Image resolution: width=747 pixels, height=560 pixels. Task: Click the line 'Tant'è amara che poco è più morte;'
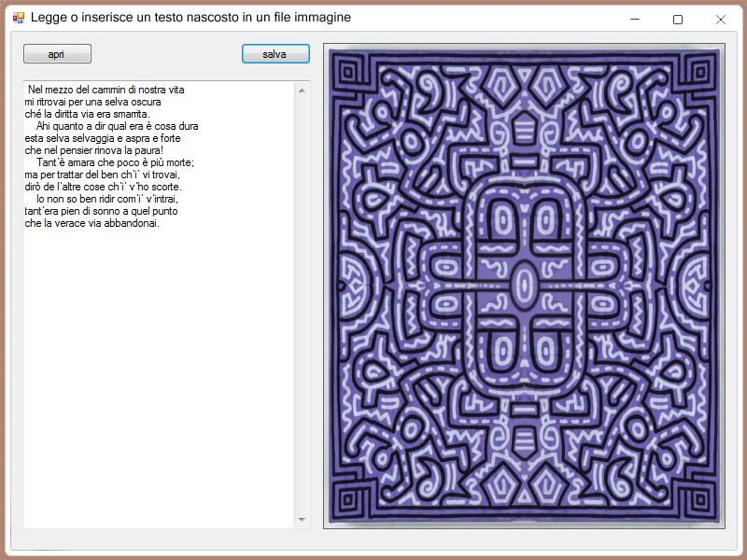tap(115, 162)
